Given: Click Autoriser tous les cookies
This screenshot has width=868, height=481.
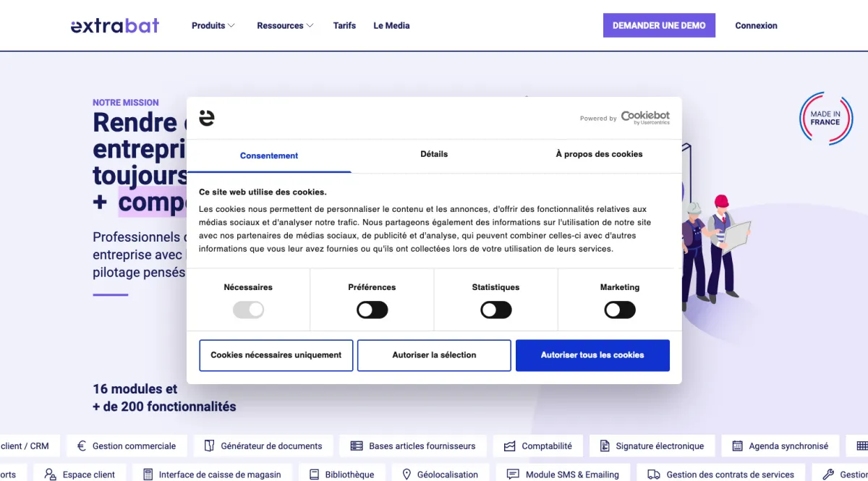Looking at the screenshot, I should pyautogui.click(x=592, y=355).
